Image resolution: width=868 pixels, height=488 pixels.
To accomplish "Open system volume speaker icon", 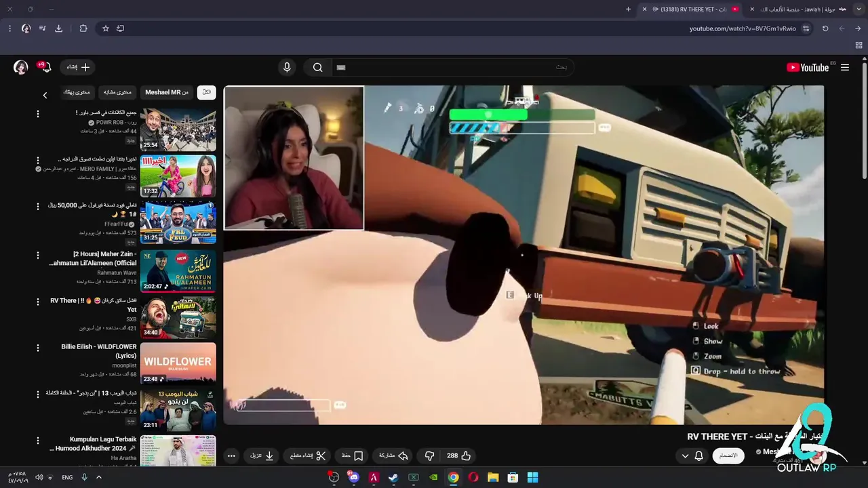I will (x=39, y=477).
